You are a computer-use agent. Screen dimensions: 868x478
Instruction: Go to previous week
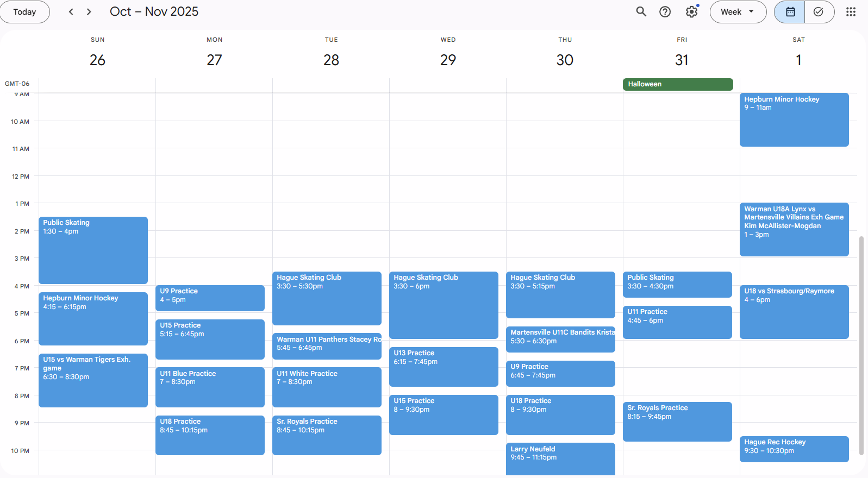point(71,12)
